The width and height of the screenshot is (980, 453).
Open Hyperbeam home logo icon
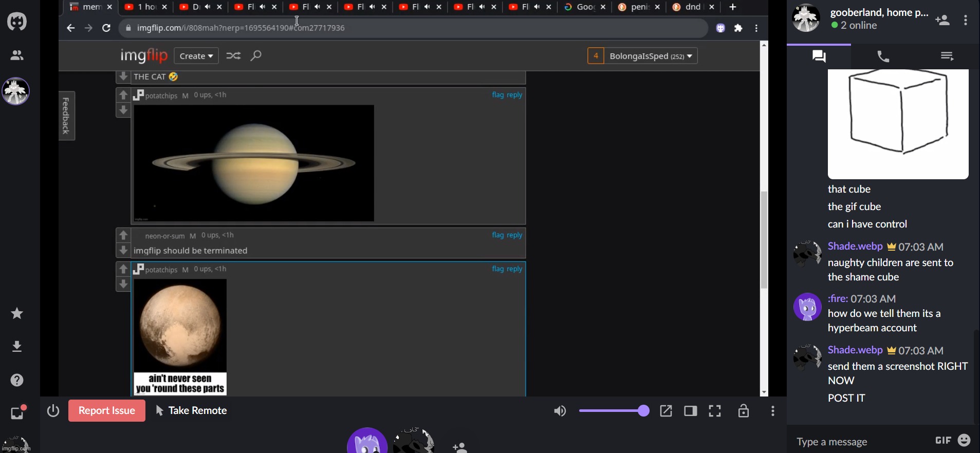17,22
